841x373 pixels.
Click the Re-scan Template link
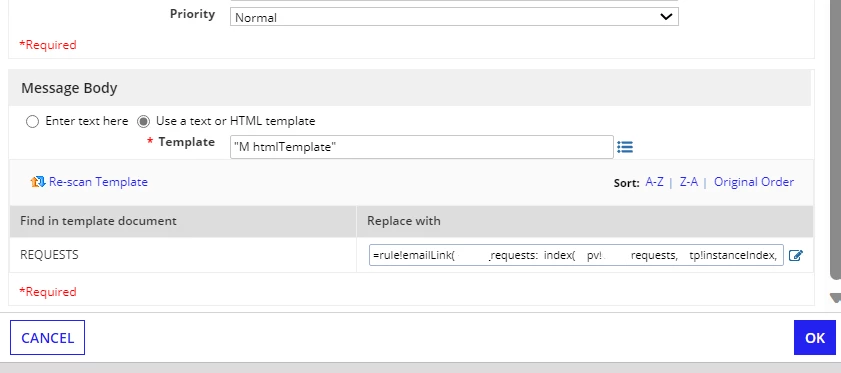pos(98,182)
